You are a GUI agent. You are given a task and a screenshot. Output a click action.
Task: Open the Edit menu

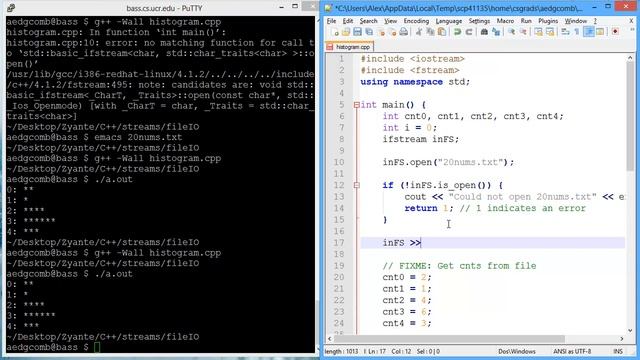[x=348, y=21]
